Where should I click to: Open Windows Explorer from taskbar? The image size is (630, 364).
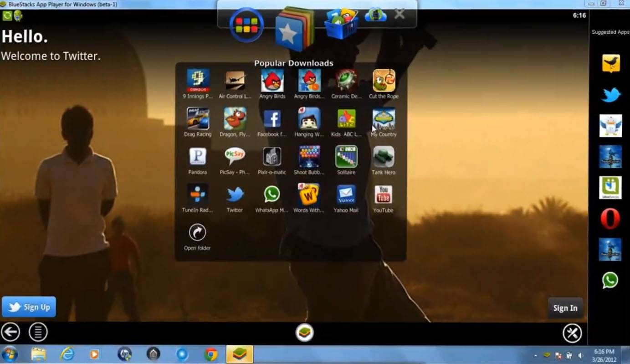coord(39,354)
